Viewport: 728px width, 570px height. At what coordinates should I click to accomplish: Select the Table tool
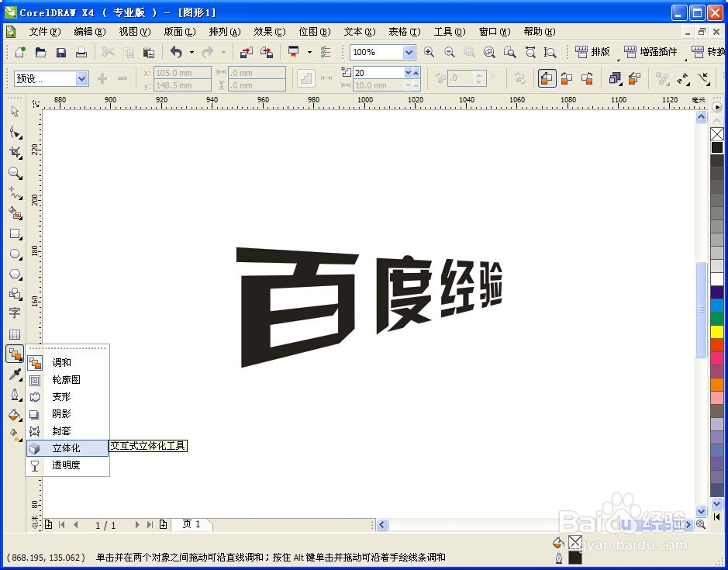point(15,334)
